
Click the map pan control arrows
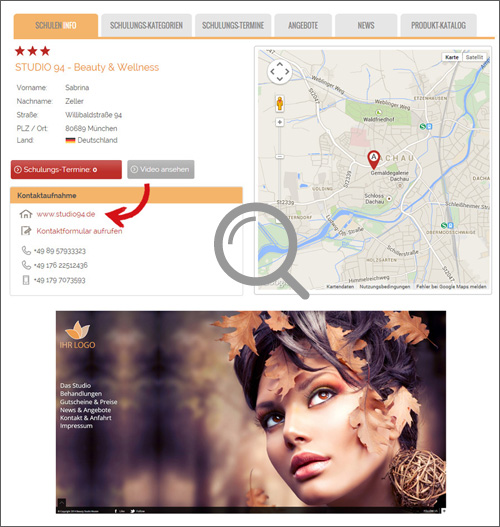[280, 72]
